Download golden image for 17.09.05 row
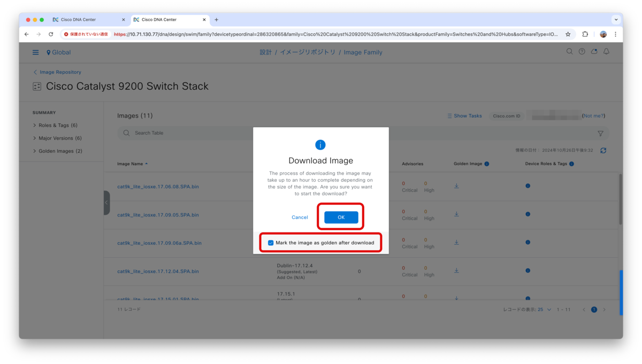Screen dimensions: 642x364 tap(456, 214)
